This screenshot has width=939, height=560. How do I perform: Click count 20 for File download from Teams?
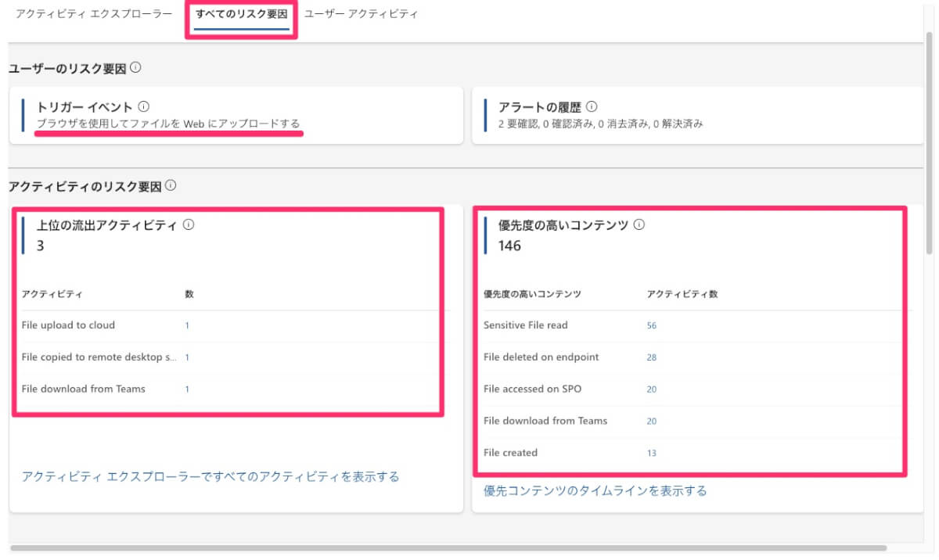652,422
